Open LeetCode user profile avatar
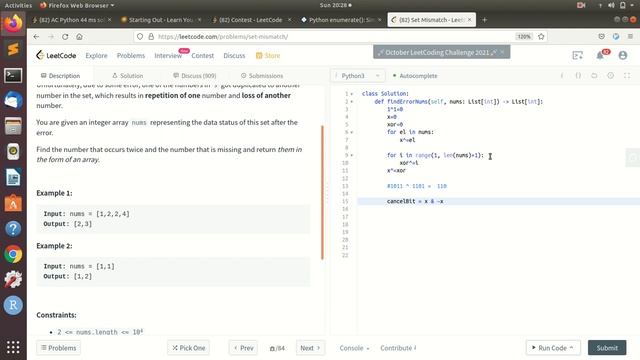 623,55
